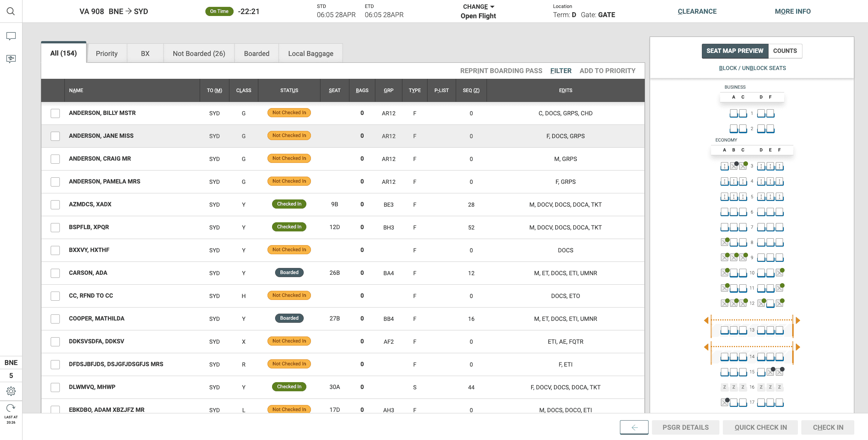The height and width of the screenshot is (440, 868).
Task: Sort passengers by SEAT column header
Action: 335,91
